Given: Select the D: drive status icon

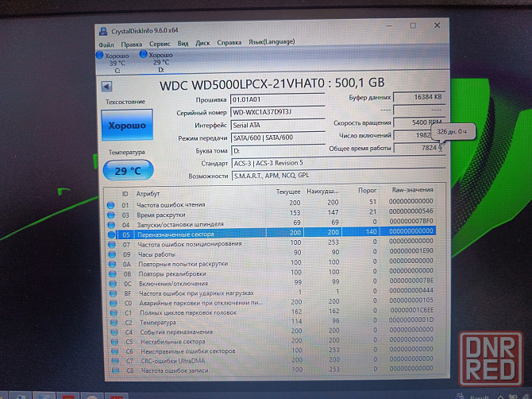Looking at the screenshot, I should (143, 54).
